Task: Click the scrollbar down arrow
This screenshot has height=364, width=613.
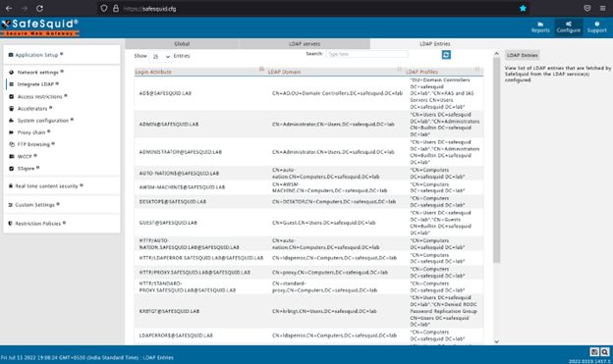Action: [496, 341]
